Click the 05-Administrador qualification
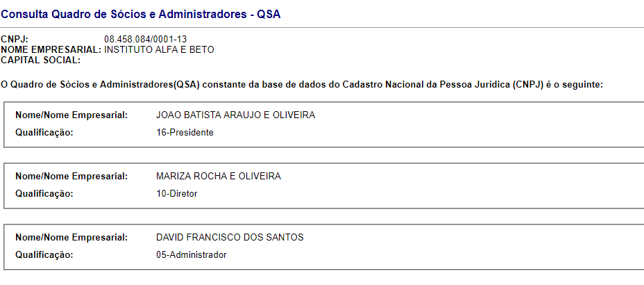644x285 pixels. [x=192, y=255]
